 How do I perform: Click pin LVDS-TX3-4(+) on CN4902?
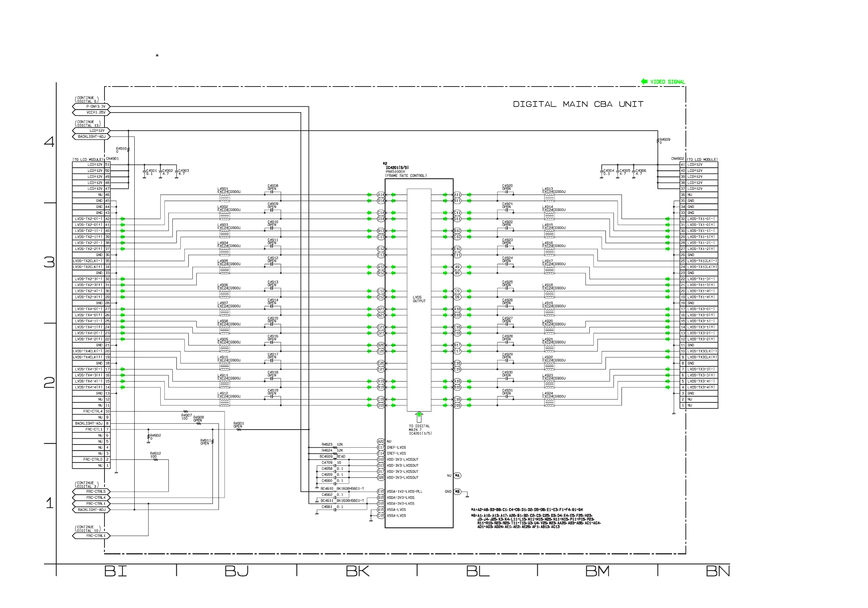point(699,387)
